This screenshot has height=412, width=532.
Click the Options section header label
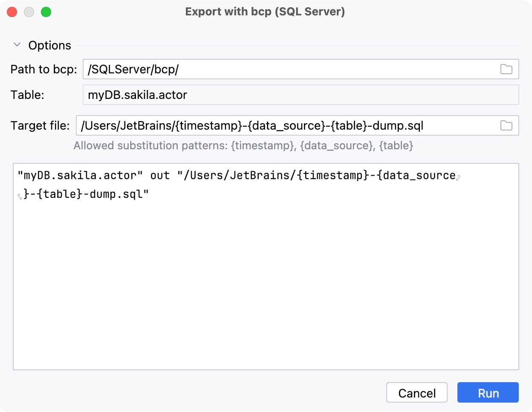[49, 45]
